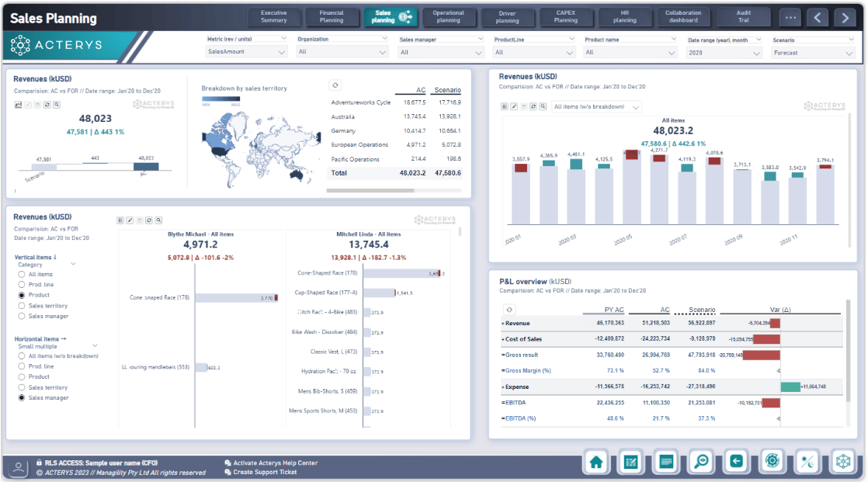
Task: Open the Scenario Forecast dropdown
Action: click(x=813, y=53)
